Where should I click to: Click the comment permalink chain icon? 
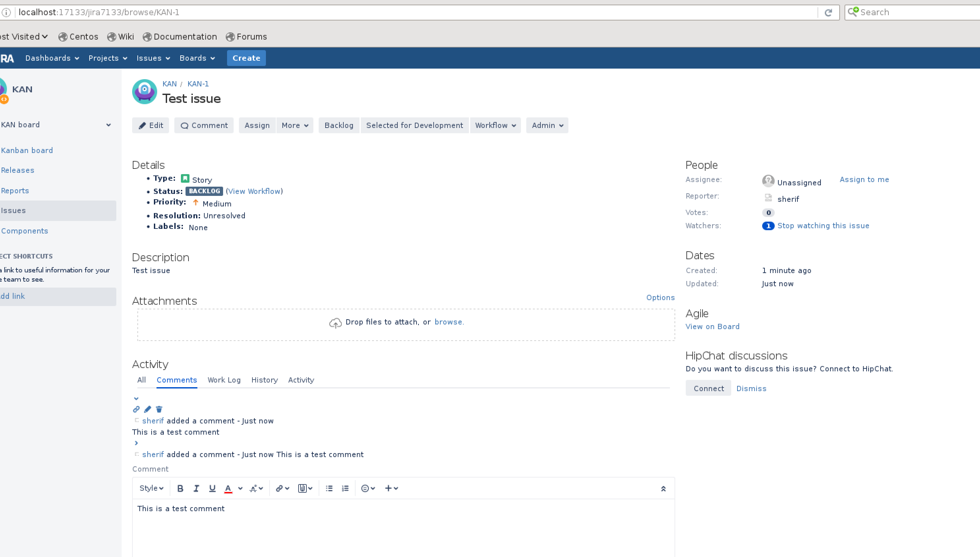(x=136, y=409)
